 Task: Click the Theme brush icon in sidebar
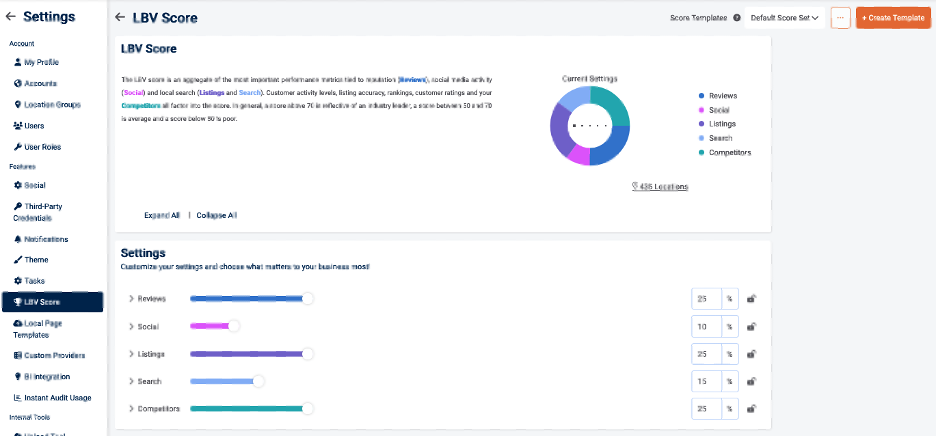click(17, 260)
